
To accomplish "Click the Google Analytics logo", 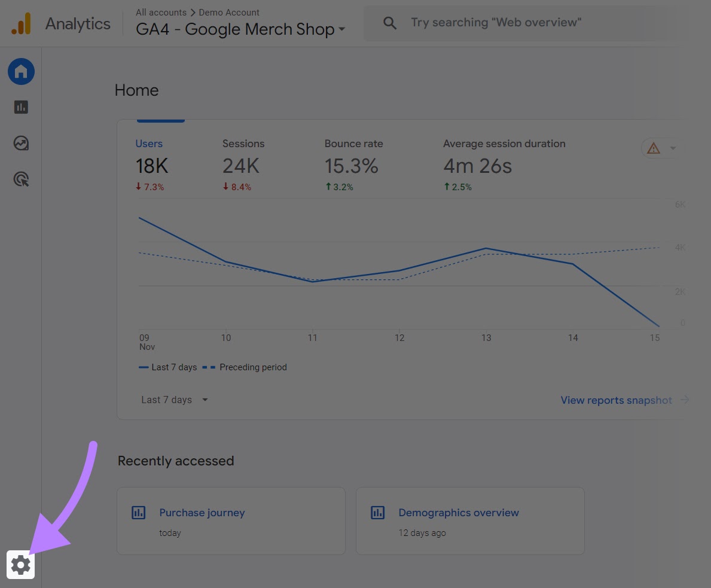I will point(22,23).
